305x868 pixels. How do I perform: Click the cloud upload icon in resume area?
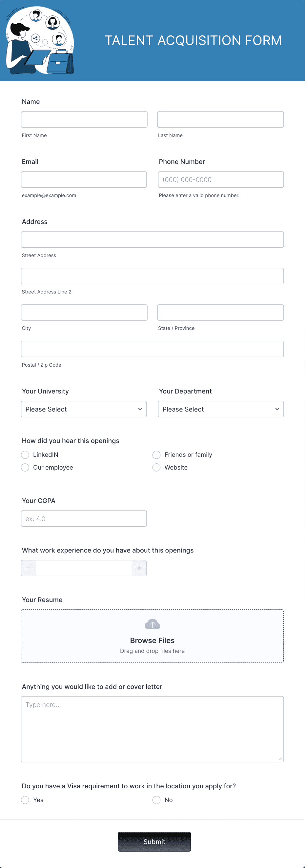coord(152,623)
